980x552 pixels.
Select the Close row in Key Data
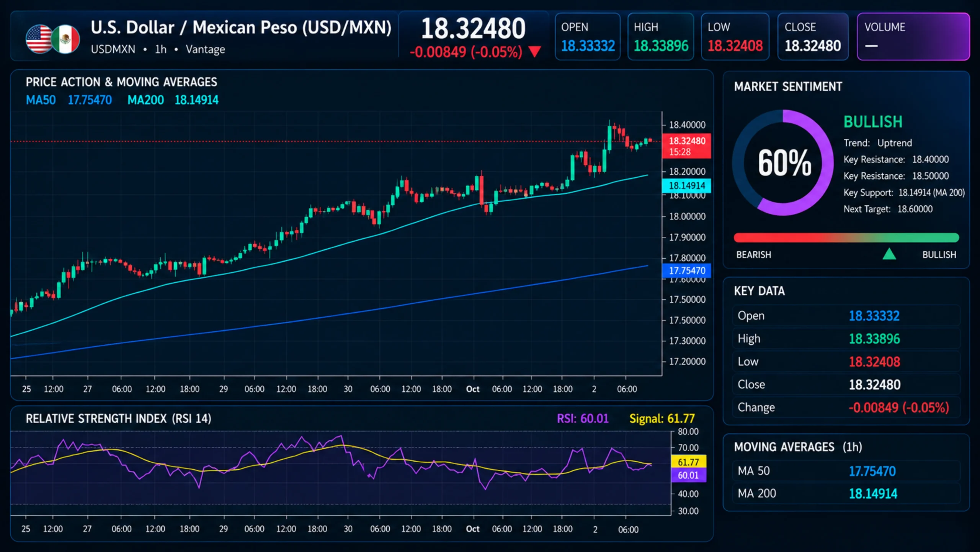click(x=846, y=384)
